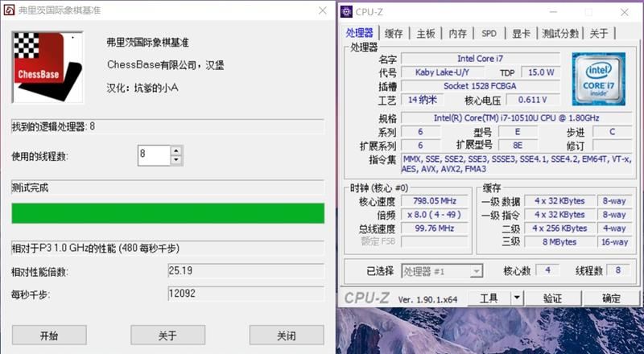Click the 16-way cache associativity value

tap(614, 242)
